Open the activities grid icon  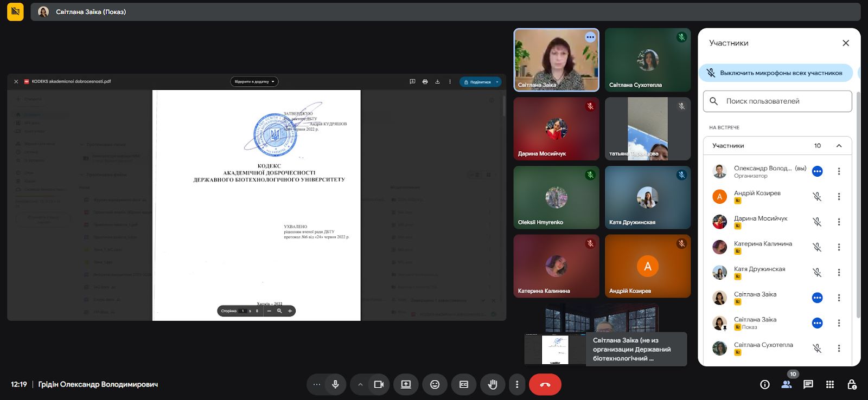pos(830,384)
